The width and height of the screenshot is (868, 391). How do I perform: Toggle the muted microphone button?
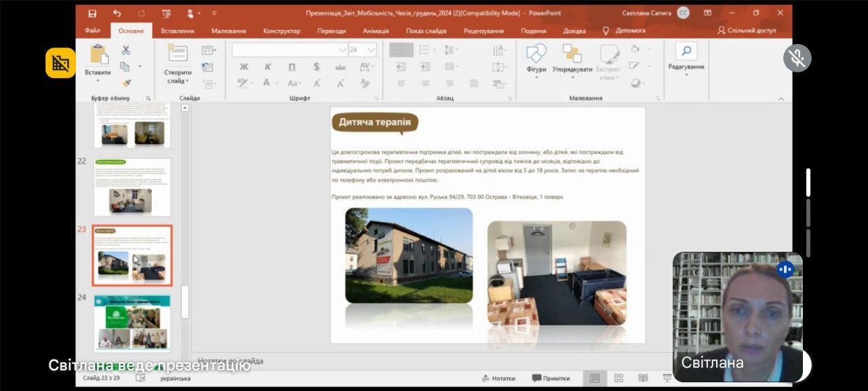click(797, 58)
